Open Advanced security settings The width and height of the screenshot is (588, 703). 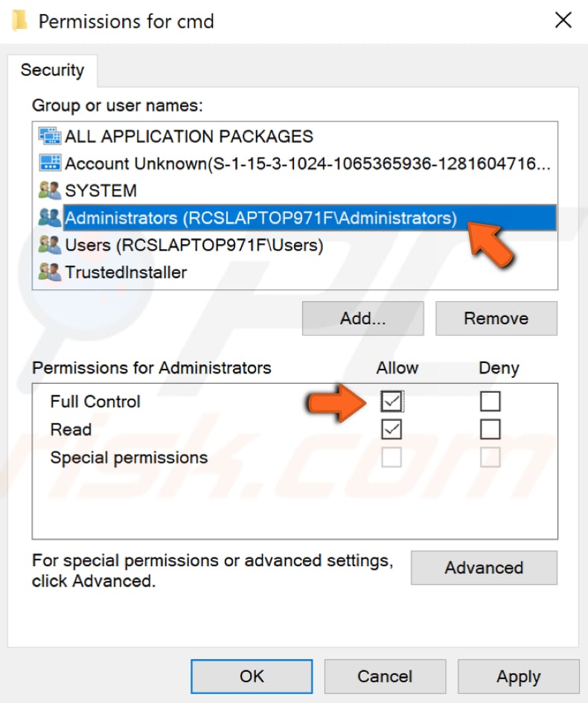coord(484,568)
